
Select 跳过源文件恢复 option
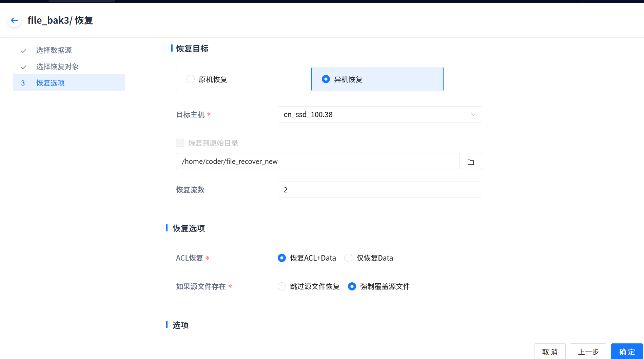point(282,286)
